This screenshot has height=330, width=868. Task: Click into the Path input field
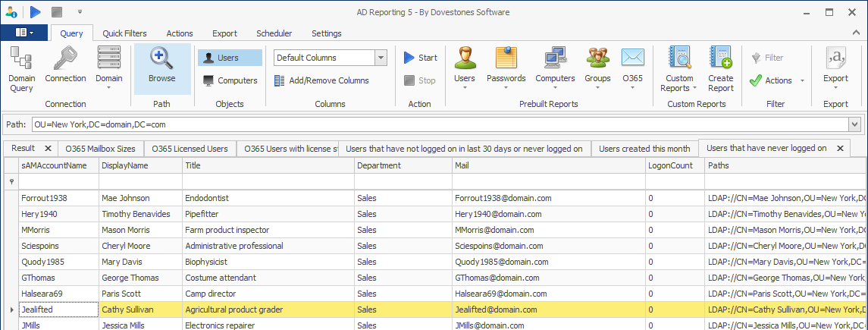click(441, 124)
